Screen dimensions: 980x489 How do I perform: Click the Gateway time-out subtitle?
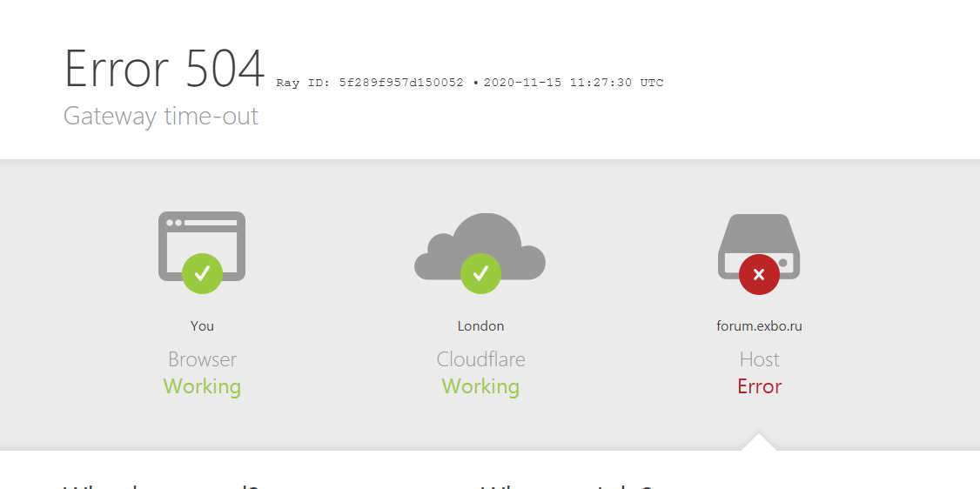pyautogui.click(x=161, y=117)
